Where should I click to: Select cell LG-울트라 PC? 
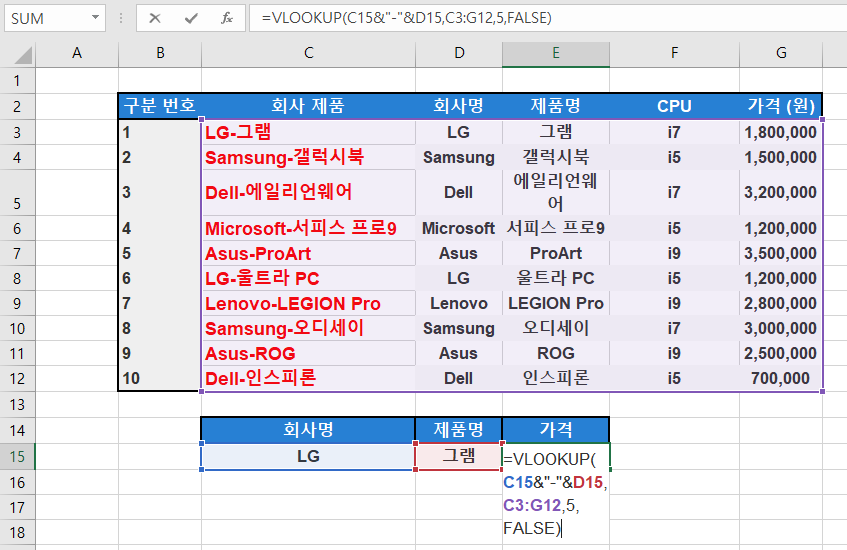point(308,278)
